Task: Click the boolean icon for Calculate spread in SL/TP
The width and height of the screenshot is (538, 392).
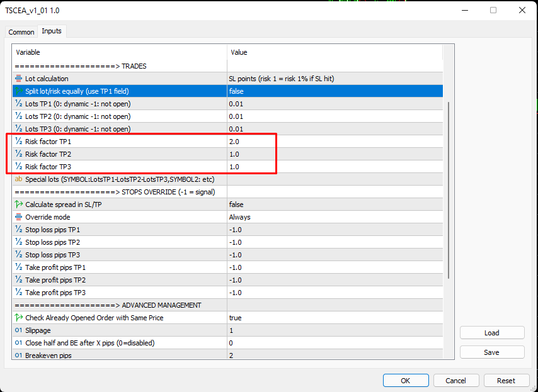Action: point(18,204)
